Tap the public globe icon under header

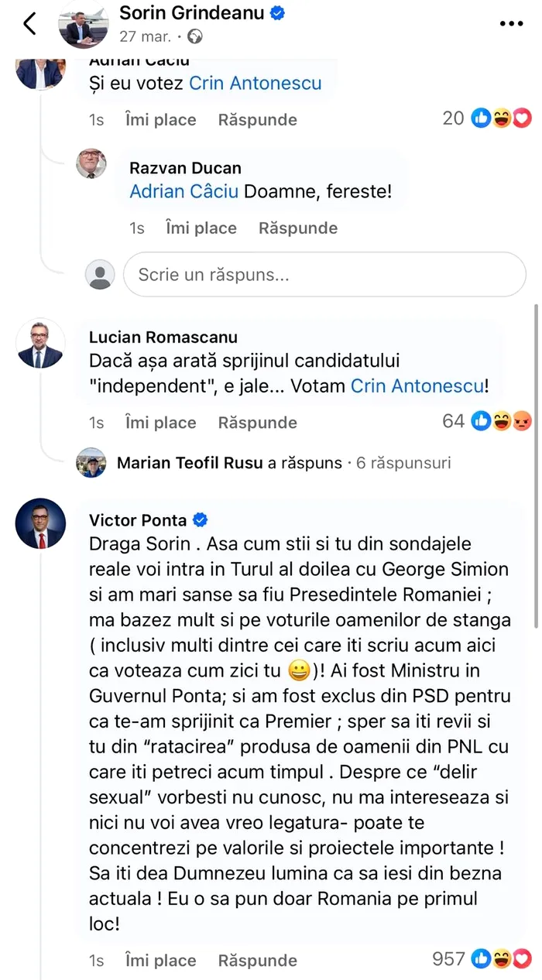195,36
